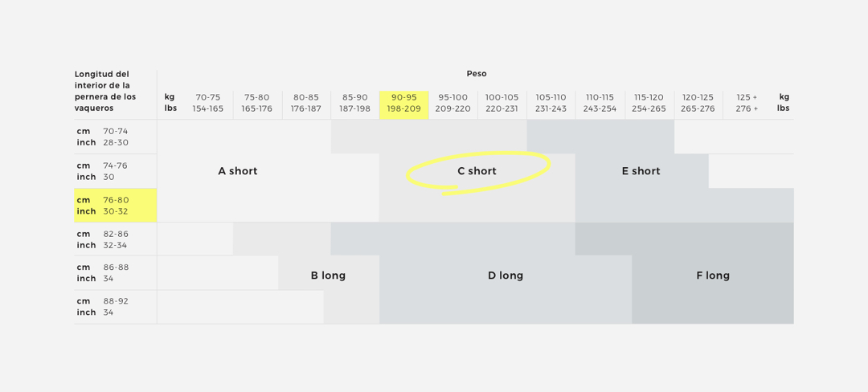The image size is (868, 392).
Task: Pick the F long size label
Action: [713, 276]
